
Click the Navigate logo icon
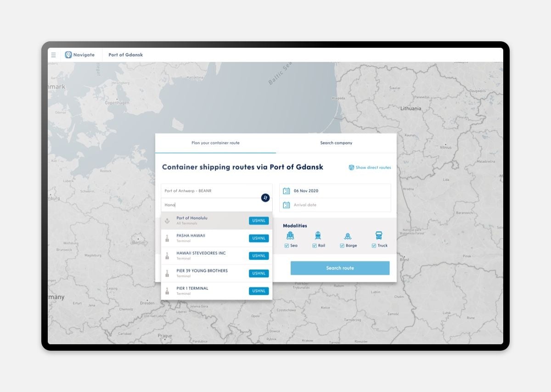coord(68,55)
